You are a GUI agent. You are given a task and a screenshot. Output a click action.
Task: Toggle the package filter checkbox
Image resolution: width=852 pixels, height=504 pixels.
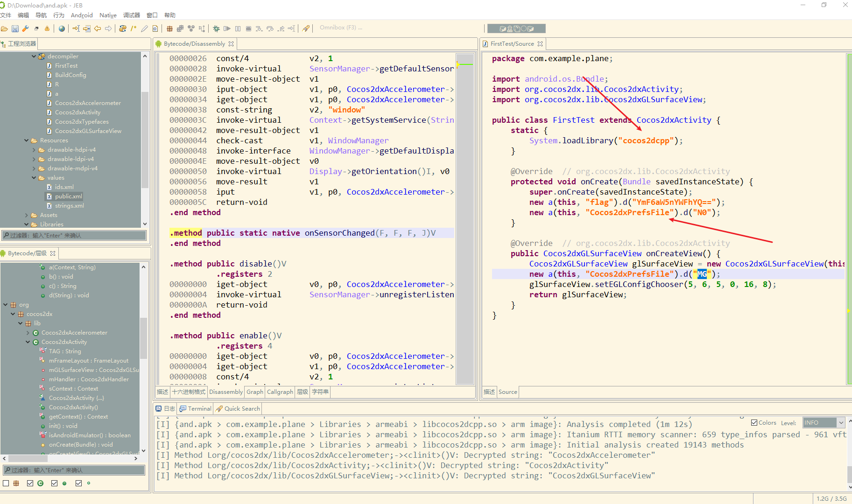tap(6, 483)
